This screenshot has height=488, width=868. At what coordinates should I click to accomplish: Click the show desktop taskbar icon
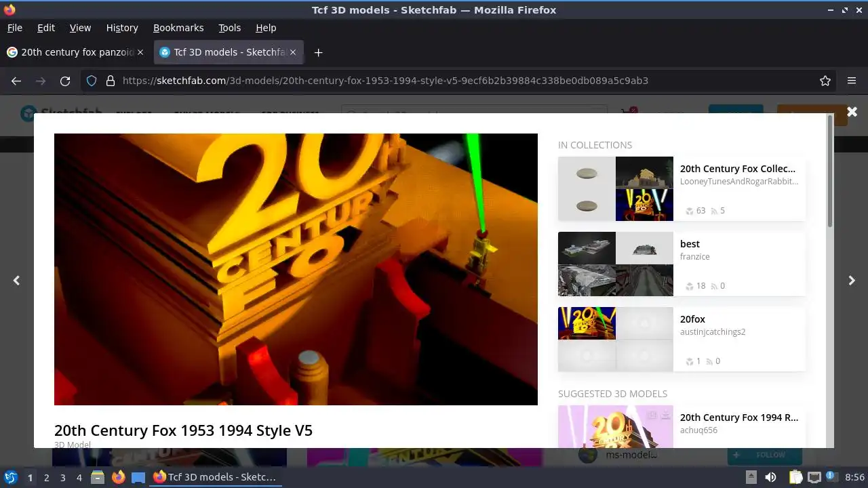point(138,477)
